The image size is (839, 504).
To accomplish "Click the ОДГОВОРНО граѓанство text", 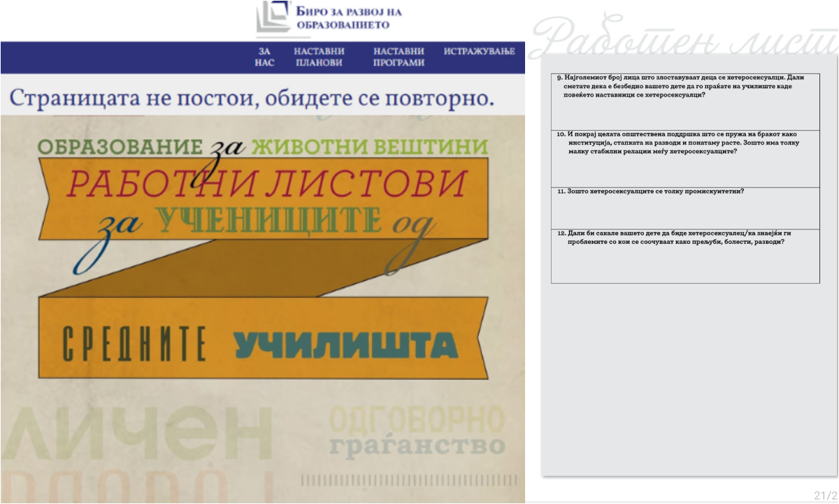I will (x=417, y=431).
